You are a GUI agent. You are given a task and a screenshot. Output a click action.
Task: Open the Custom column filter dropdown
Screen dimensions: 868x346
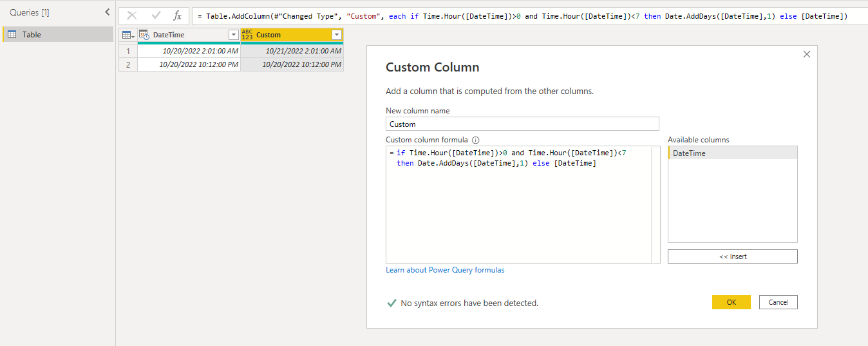coord(336,35)
